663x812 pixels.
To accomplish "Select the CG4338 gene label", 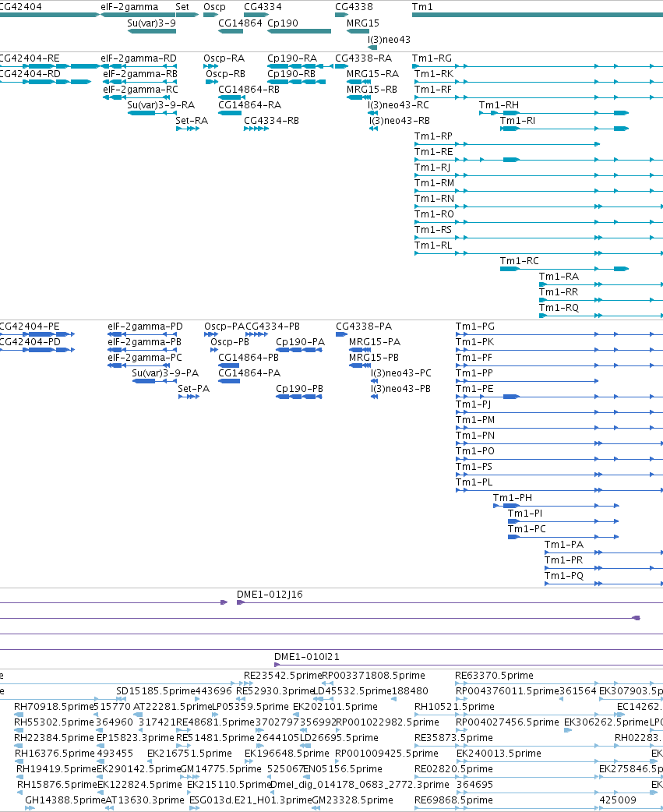I will click(x=354, y=7).
